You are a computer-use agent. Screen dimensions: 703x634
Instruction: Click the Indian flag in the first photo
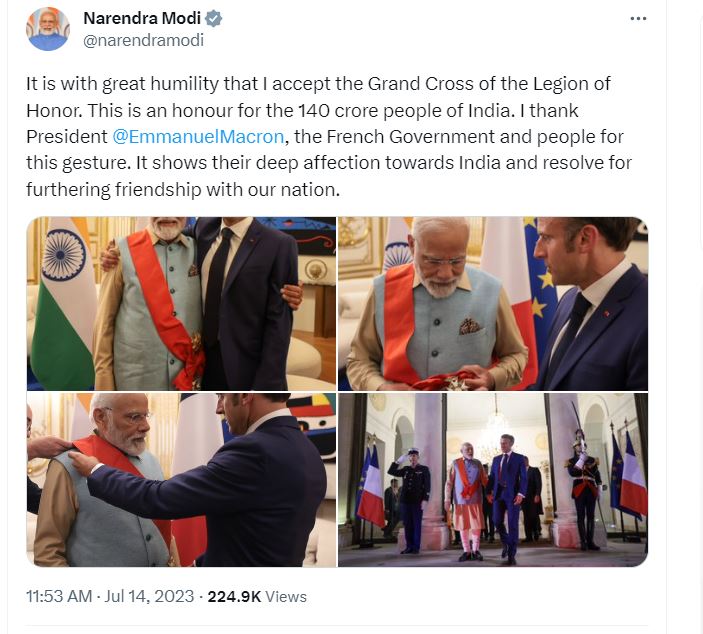(x=62, y=300)
